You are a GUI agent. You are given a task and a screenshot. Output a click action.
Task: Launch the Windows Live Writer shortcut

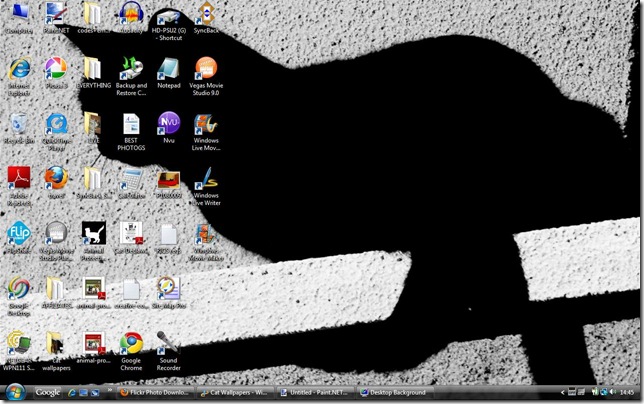click(206, 186)
